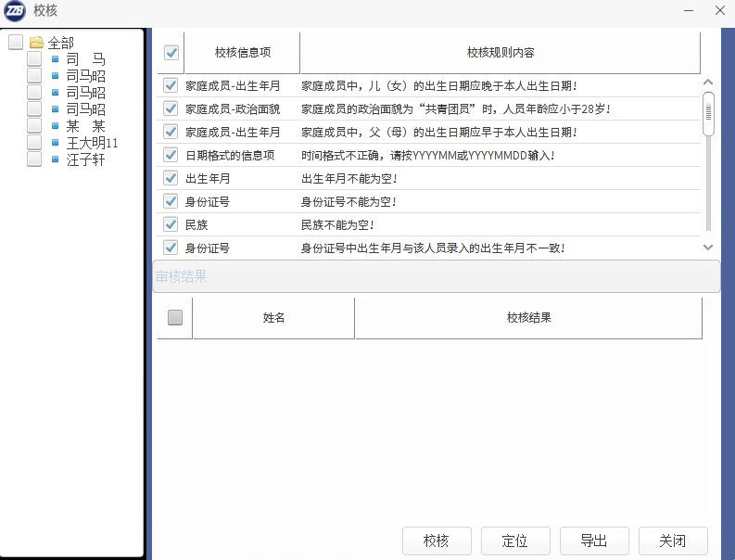Click the folder icon beside 全部

point(36,43)
